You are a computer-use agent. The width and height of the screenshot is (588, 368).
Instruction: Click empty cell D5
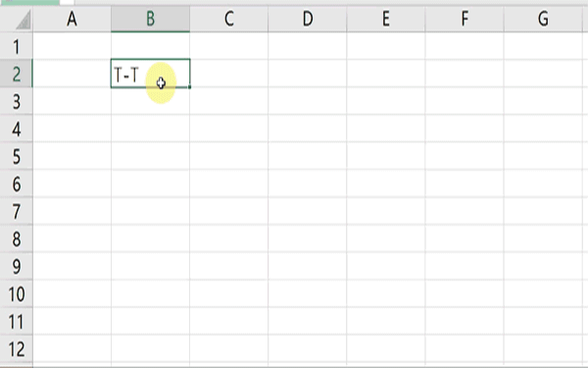click(x=308, y=156)
